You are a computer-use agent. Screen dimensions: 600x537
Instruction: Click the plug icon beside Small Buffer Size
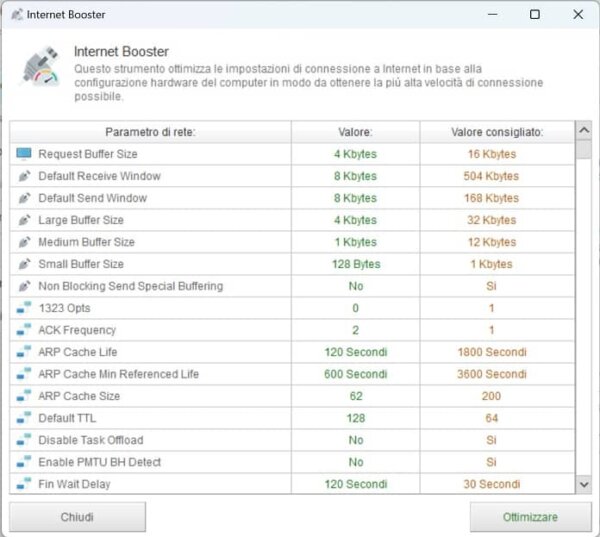24,264
